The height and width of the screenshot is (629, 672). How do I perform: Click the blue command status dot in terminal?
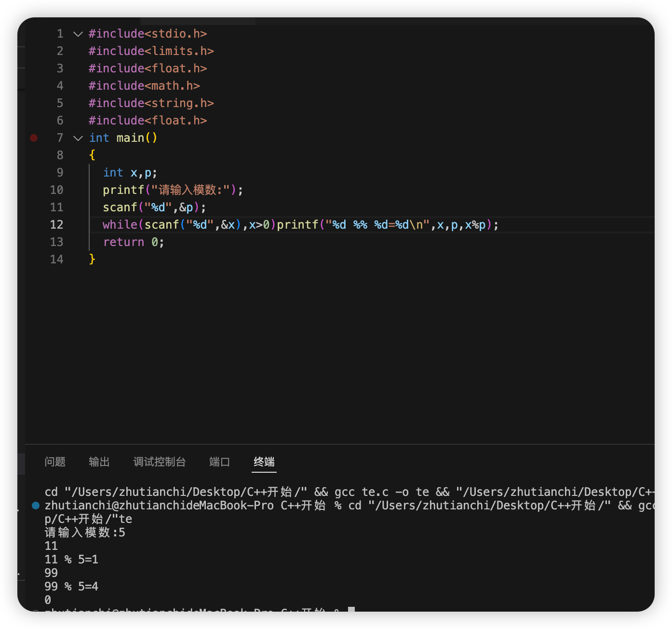click(x=36, y=506)
